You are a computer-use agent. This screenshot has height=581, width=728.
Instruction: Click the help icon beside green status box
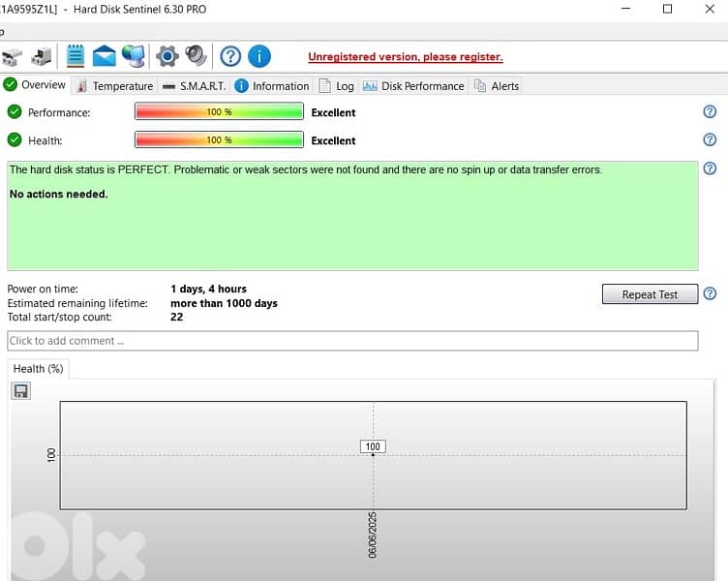pyautogui.click(x=710, y=168)
